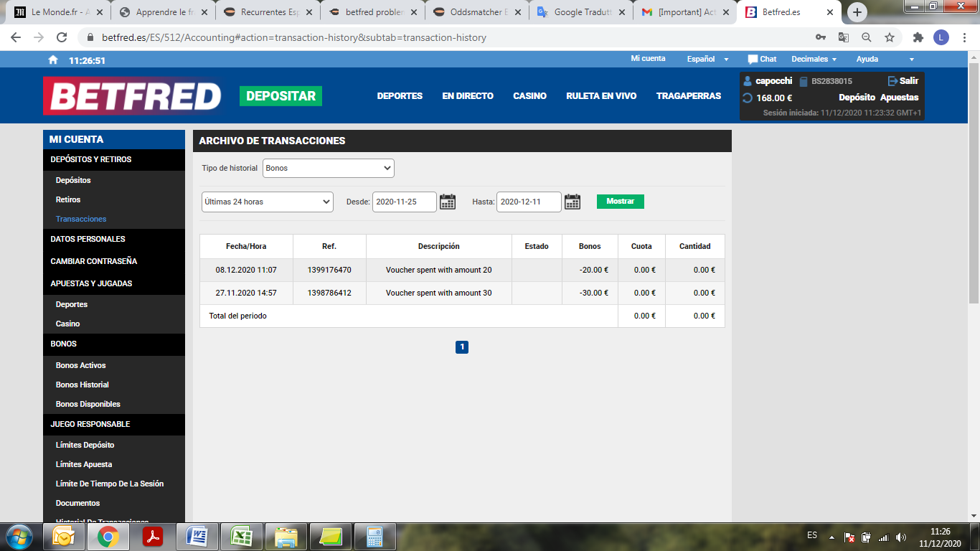The image size is (980, 551).
Task: Open the EN DIRECTO menu
Action: tap(468, 95)
